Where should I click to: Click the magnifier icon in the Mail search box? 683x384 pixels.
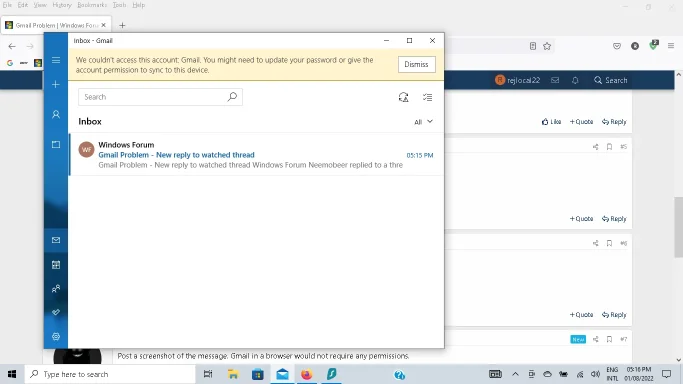232,97
